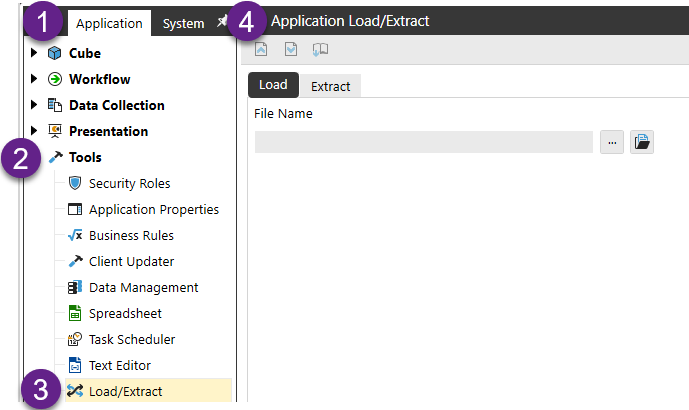The height and width of the screenshot is (410, 689).
Task: Expand the Cube tree node
Action: click(34, 53)
